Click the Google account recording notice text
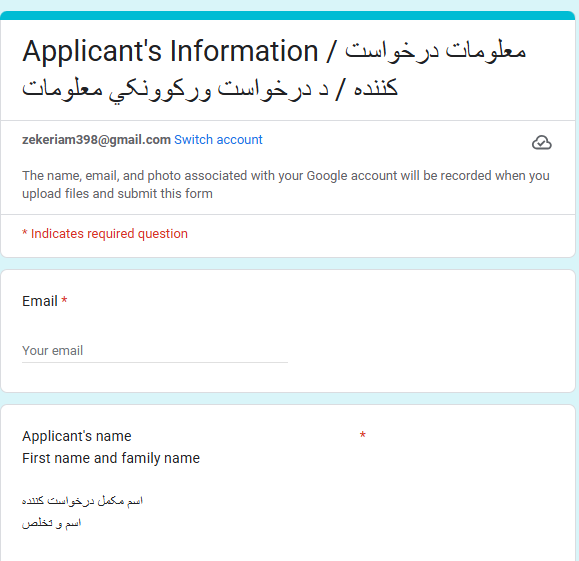Image resolution: width=579 pixels, height=561 pixels. 285,184
